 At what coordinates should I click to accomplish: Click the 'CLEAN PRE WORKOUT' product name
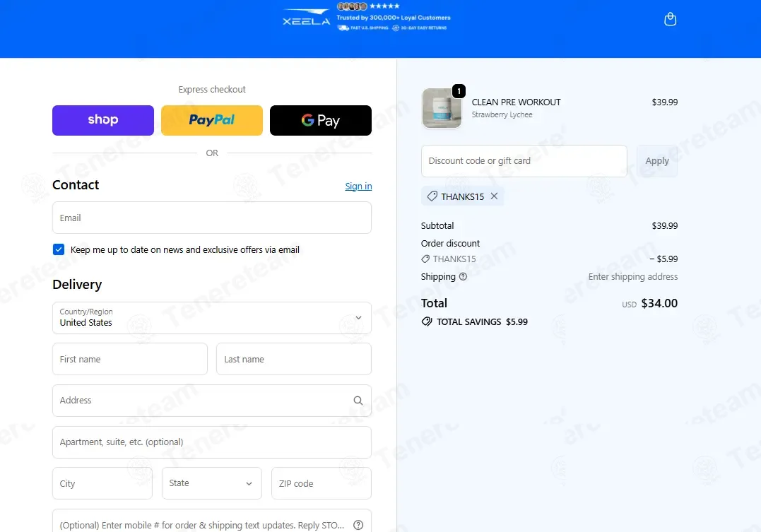[x=516, y=102]
